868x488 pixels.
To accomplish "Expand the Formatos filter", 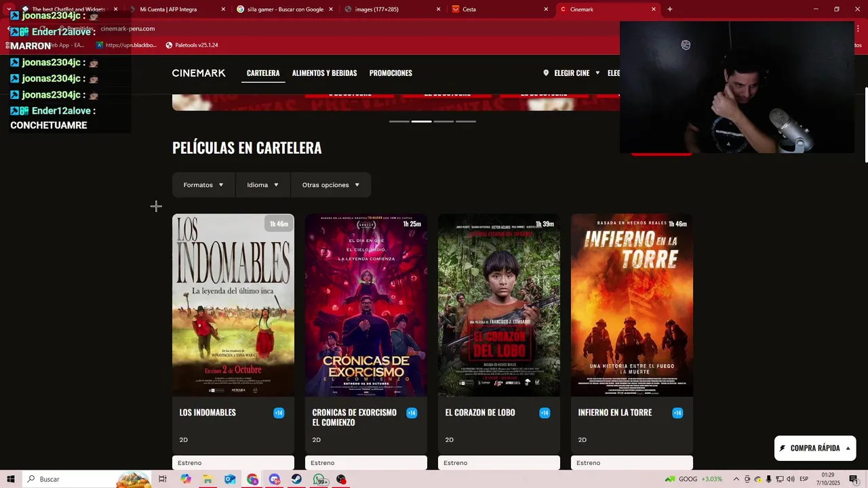I will pos(203,185).
